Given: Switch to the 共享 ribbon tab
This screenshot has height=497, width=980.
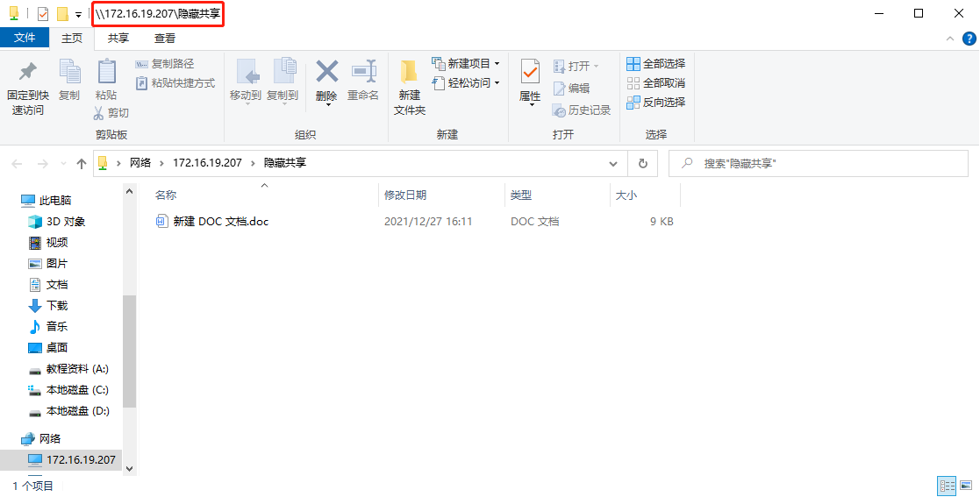Looking at the screenshot, I should point(118,38).
